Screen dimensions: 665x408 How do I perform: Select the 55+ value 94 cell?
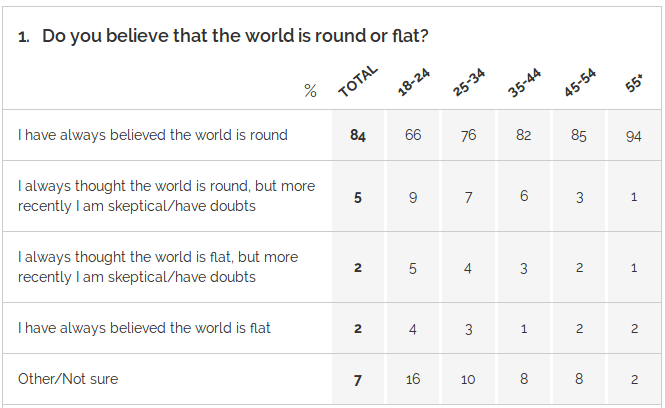pos(634,136)
